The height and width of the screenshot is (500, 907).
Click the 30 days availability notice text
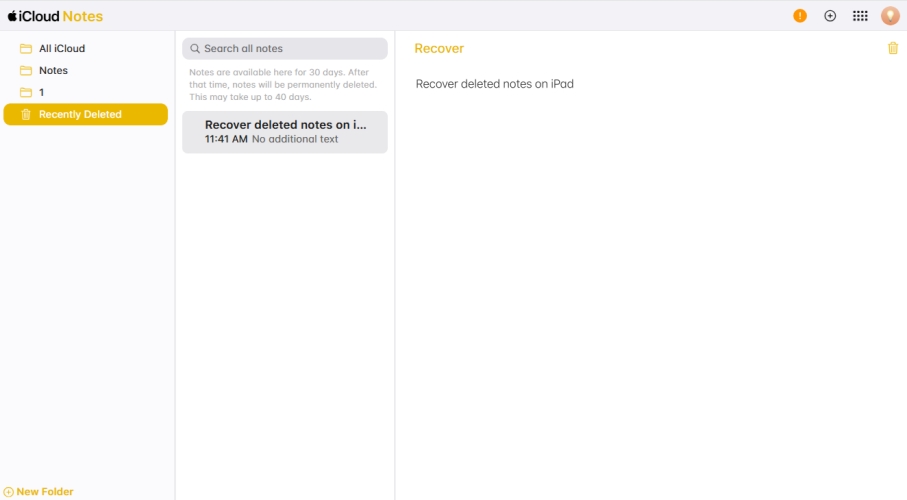pos(283,84)
